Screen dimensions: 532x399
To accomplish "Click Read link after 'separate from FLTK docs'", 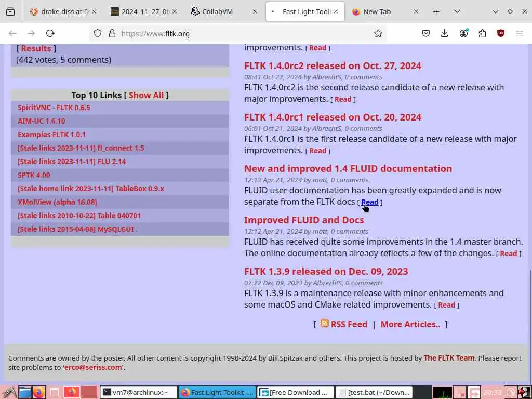I will click(x=369, y=202).
